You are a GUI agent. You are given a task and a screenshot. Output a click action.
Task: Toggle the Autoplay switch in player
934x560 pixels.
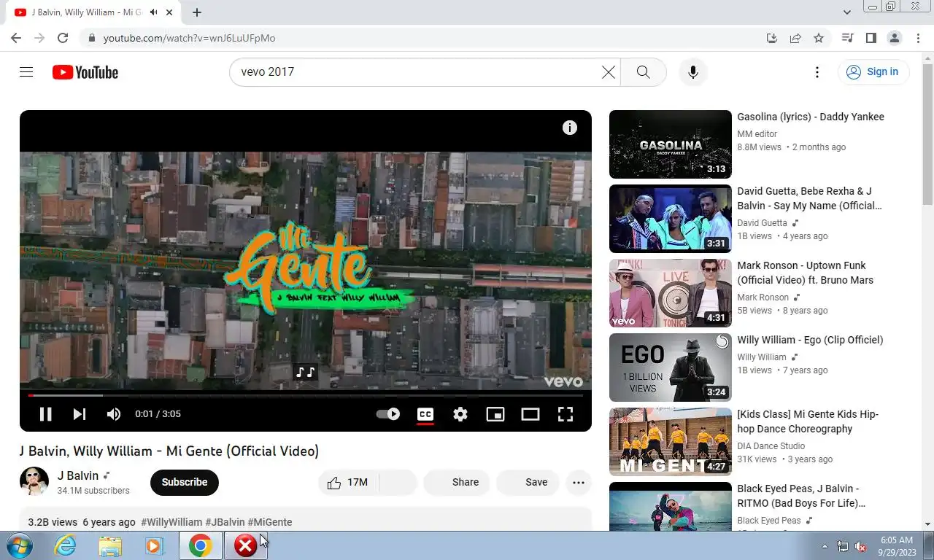(x=388, y=414)
